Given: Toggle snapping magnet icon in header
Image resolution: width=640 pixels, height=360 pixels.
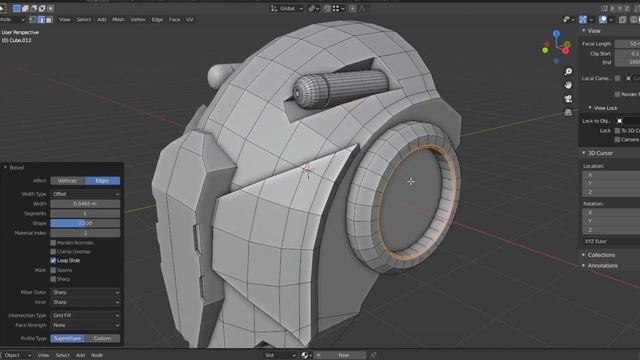Looking at the screenshot, I should tap(327, 9).
